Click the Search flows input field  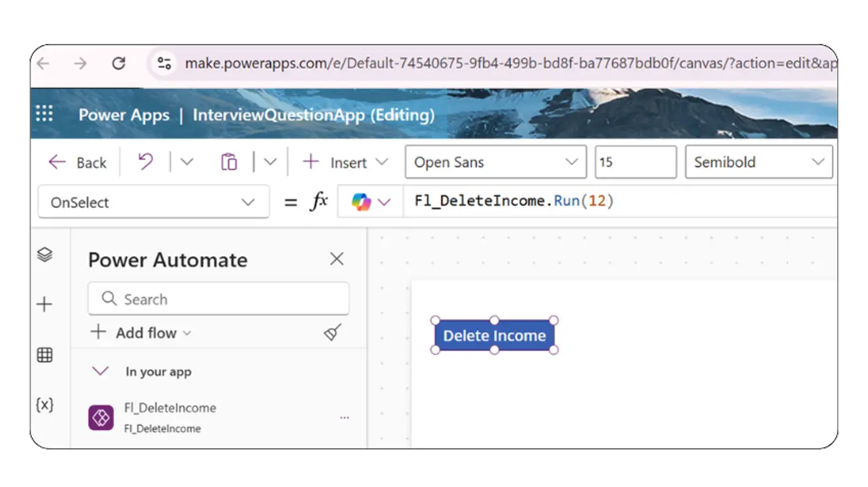tap(218, 299)
